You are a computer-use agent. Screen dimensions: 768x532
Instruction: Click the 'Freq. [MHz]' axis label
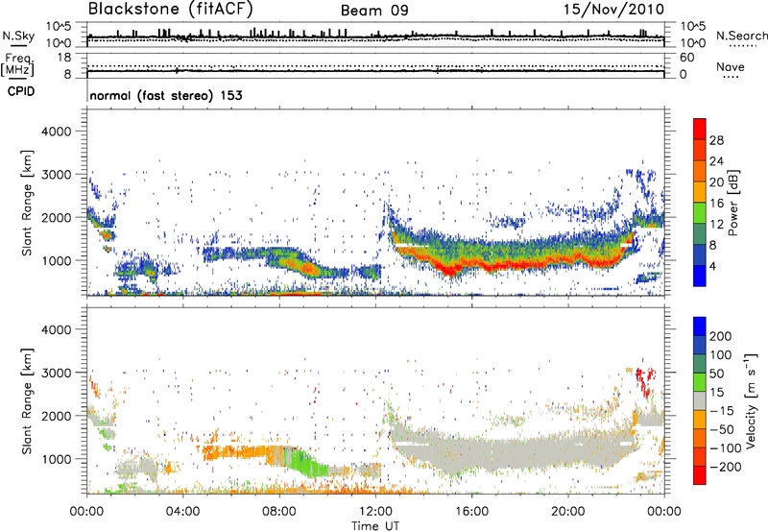pos(17,65)
